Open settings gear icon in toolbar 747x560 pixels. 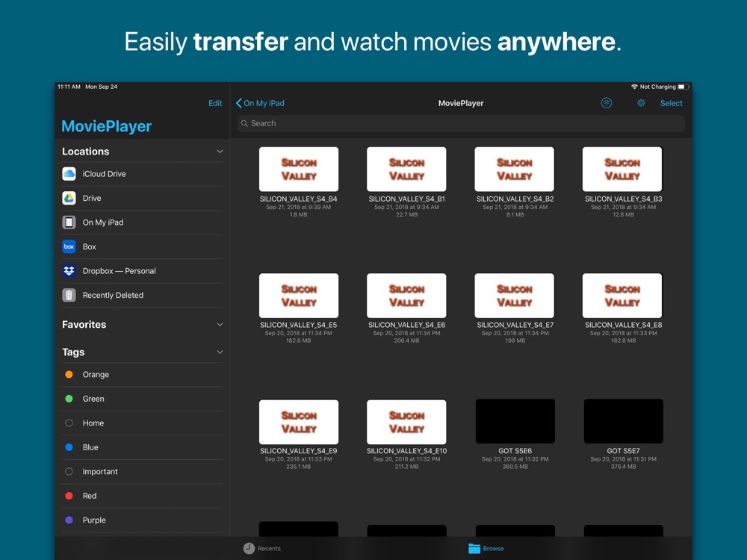pyautogui.click(x=641, y=103)
